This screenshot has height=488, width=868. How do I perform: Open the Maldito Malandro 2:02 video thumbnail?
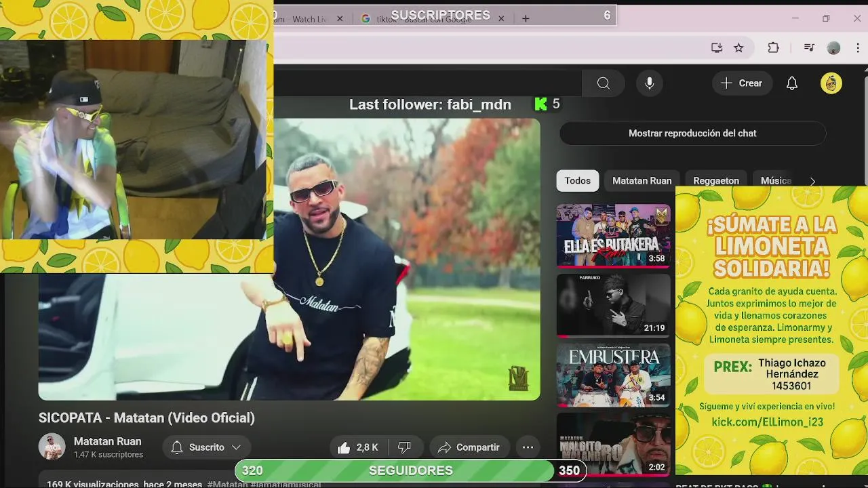(613, 444)
